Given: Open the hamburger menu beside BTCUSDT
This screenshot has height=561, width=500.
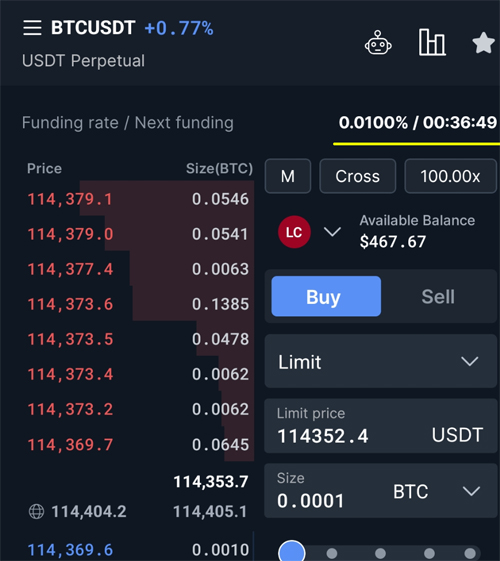Looking at the screenshot, I should click(x=32, y=28).
